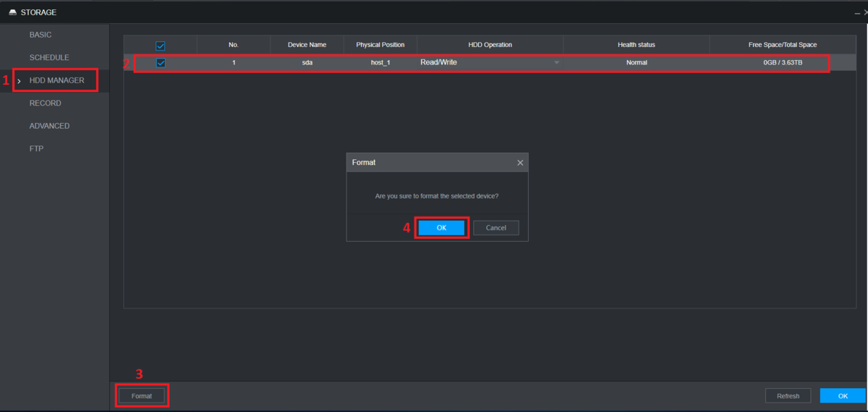Sort by Health status column header
Image resolution: width=868 pixels, height=412 pixels.
point(636,45)
